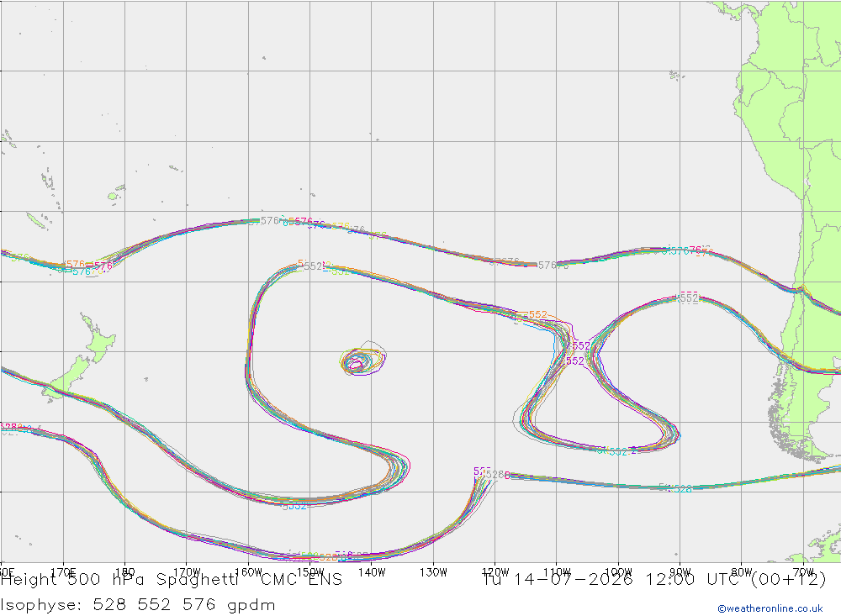Screen dimensions: 841x616
Task: Click the gray 576 label near 110W
Action: 547,266
